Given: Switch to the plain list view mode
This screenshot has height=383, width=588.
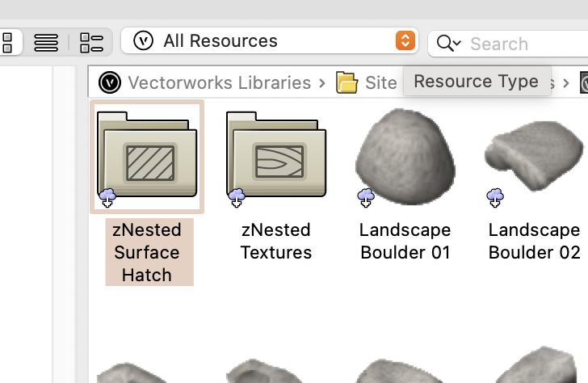Looking at the screenshot, I should coord(46,42).
